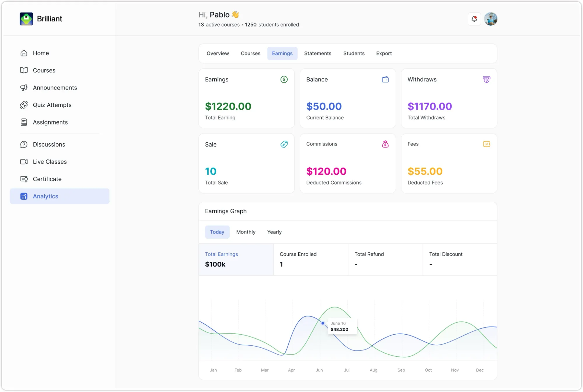The image size is (583, 392).
Task: Open Courses in the sidebar
Action: pyautogui.click(x=60, y=70)
